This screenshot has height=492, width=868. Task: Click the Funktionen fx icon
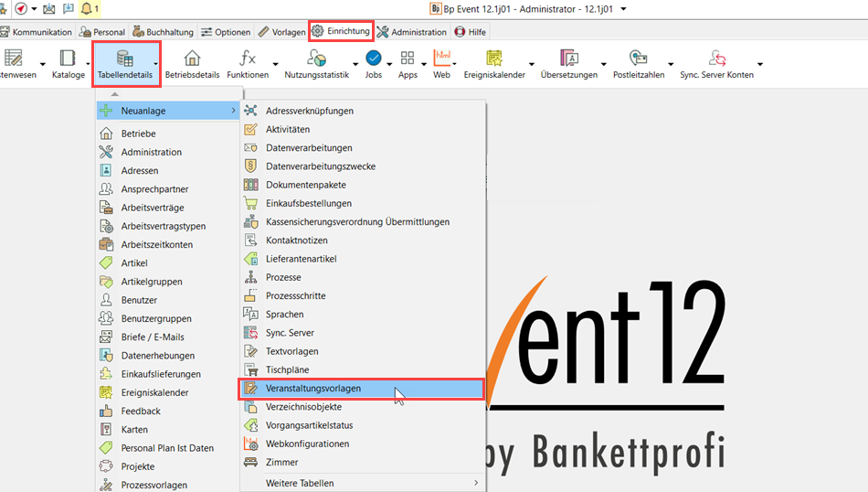click(x=248, y=60)
